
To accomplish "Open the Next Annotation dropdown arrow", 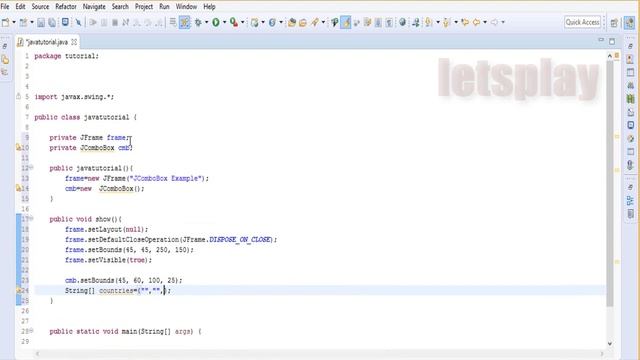I will pyautogui.click(x=438, y=22).
